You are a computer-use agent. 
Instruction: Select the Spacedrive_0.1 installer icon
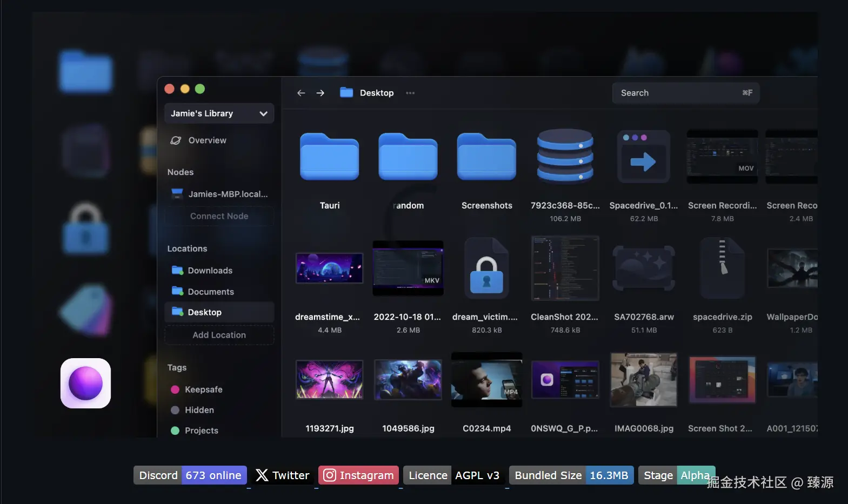pyautogui.click(x=644, y=157)
